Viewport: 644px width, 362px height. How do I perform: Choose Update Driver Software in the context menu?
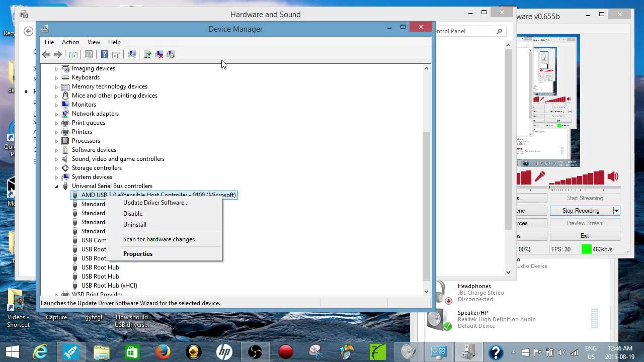(x=164, y=203)
